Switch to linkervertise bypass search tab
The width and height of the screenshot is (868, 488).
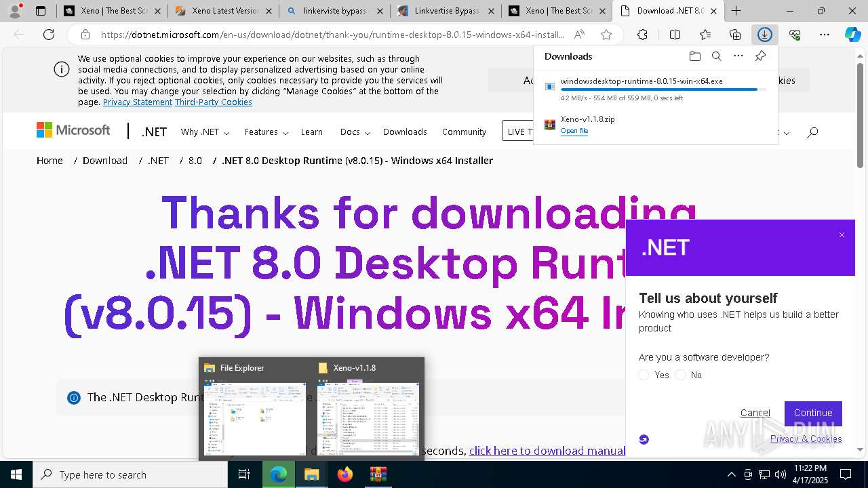(334, 11)
